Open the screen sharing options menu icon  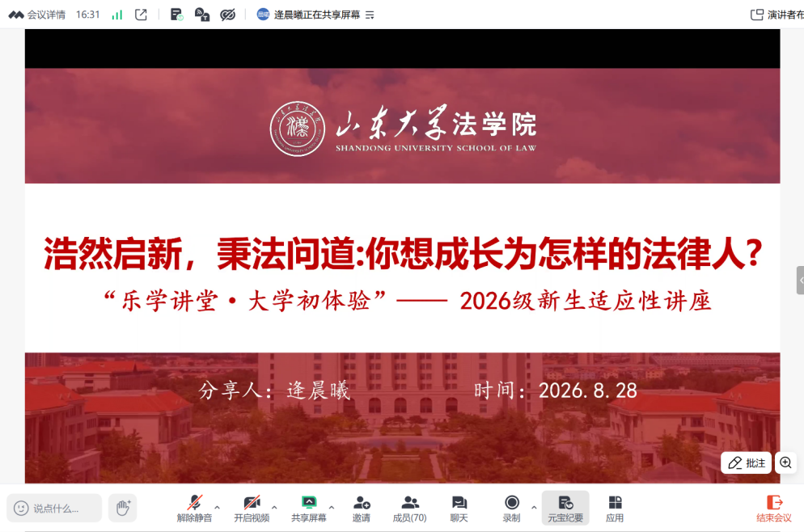[x=370, y=15]
